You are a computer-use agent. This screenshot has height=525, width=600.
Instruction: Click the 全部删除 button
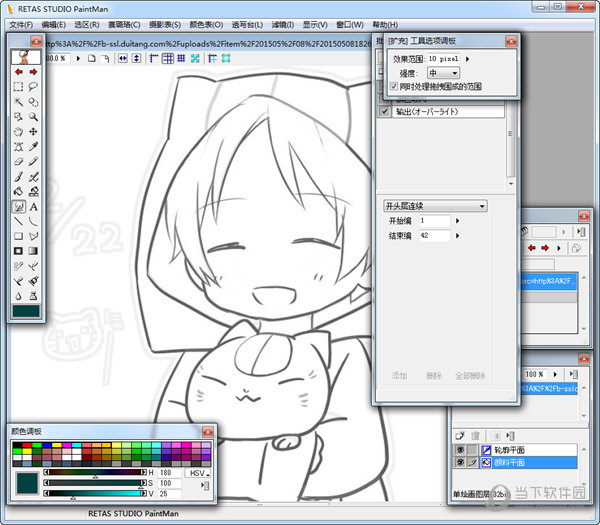coord(470,376)
